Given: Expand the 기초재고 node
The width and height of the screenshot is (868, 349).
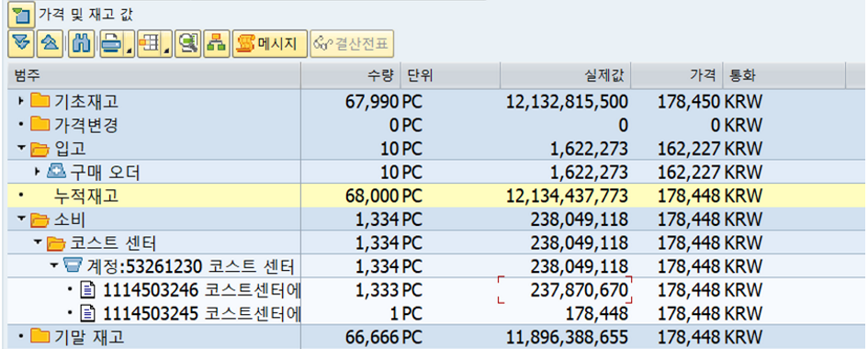Looking at the screenshot, I should 21,101.
